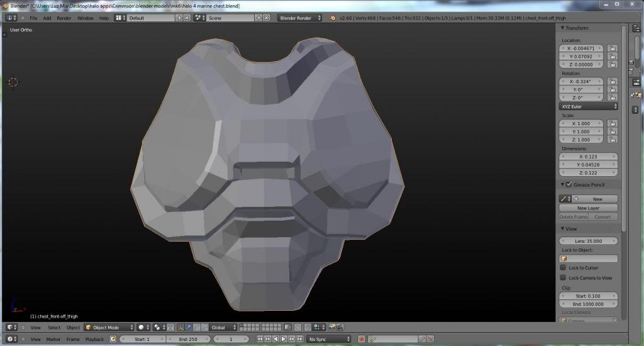Open the scene browse icon
Screen dimensions: 644x346
[x=199, y=18]
